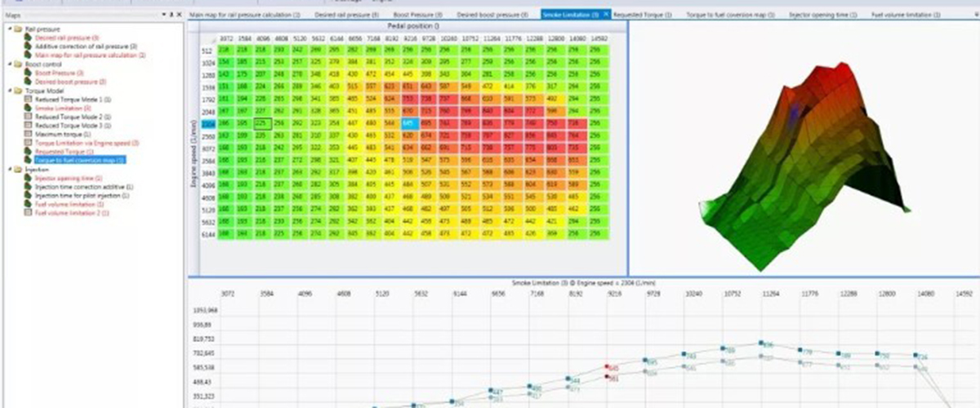The width and height of the screenshot is (980, 408).
Task: Switch to the Desired boost pressure tab
Action: [x=492, y=15]
